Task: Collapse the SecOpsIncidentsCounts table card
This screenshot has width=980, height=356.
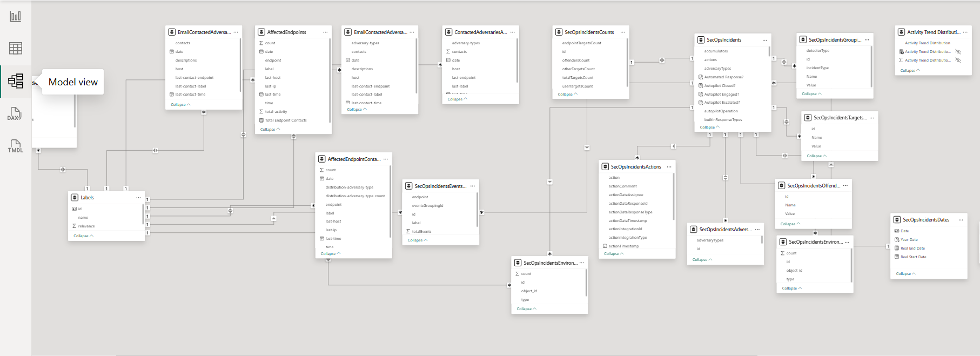Action: pyautogui.click(x=567, y=95)
